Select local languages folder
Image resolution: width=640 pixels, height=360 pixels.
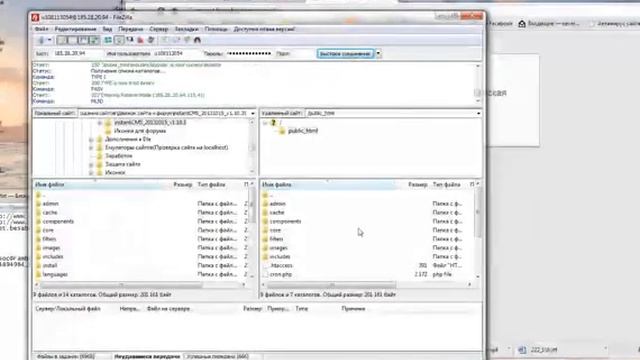(55, 275)
